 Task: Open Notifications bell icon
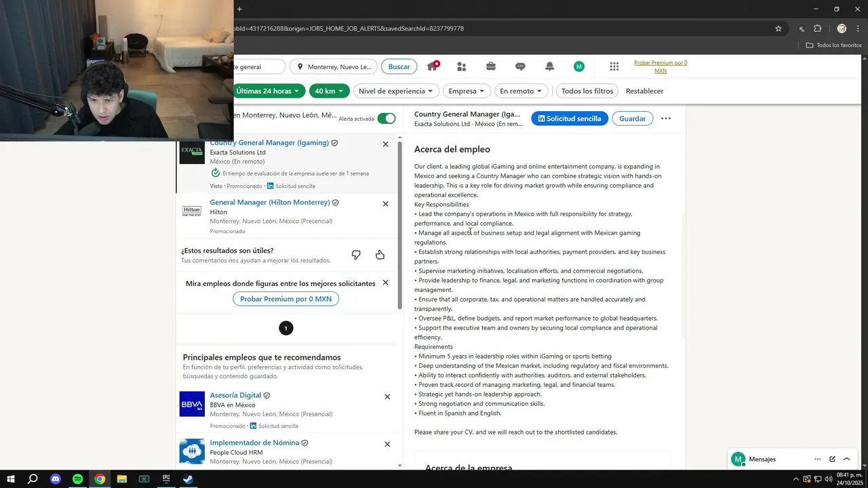point(549,66)
